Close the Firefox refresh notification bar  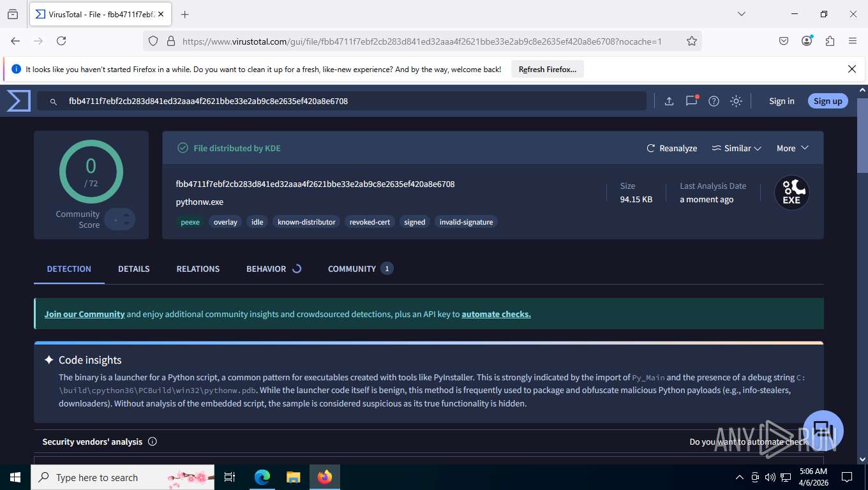coord(851,69)
